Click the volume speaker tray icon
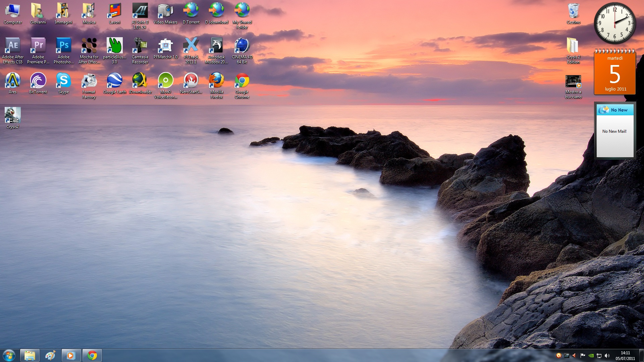This screenshot has width=644, height=362. point(607,356)
